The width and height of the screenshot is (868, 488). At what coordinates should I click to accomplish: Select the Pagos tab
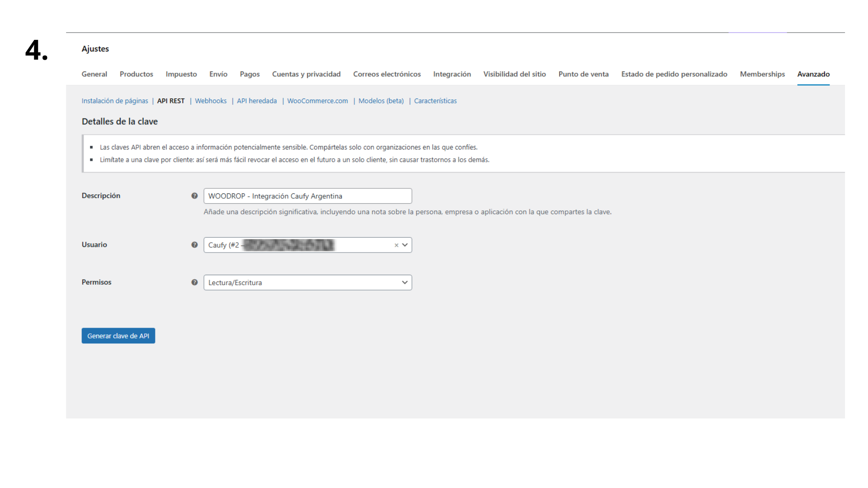[x=250, y=74]
